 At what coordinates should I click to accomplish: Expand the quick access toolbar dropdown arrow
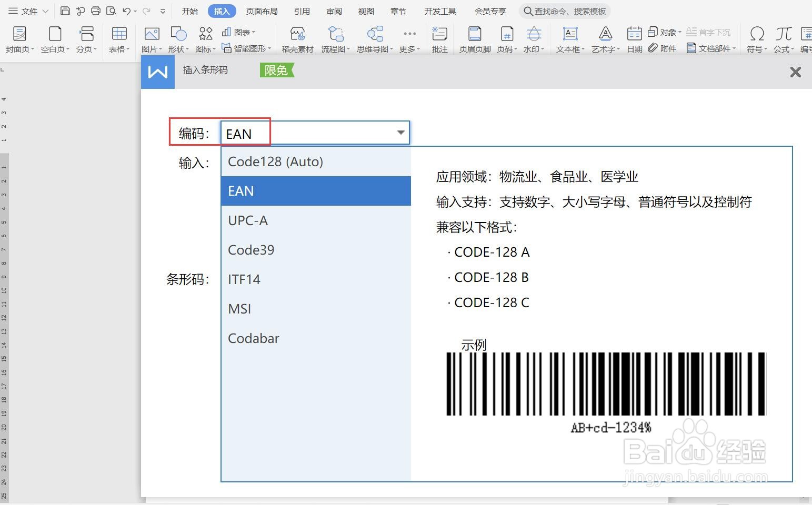[x=163, y=11]
